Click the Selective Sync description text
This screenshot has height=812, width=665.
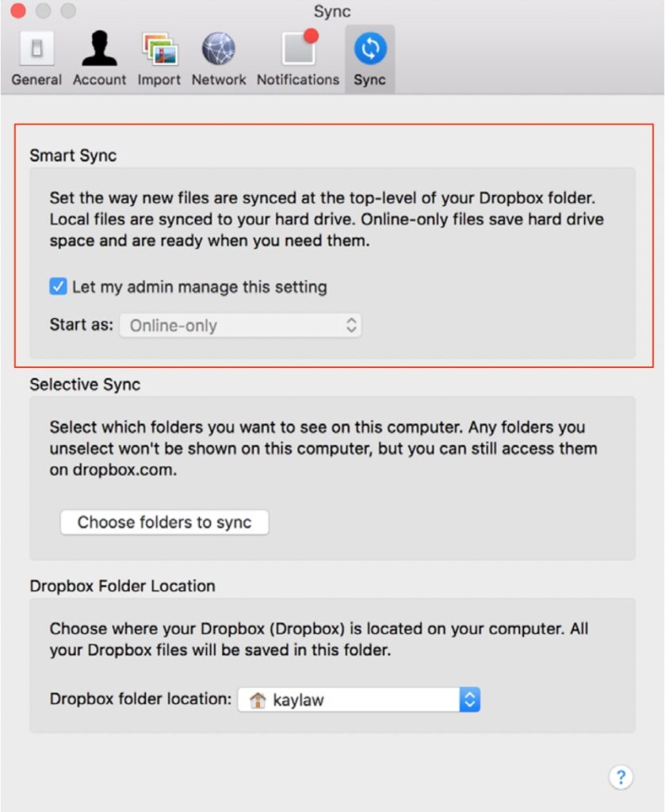coord(317,448)
